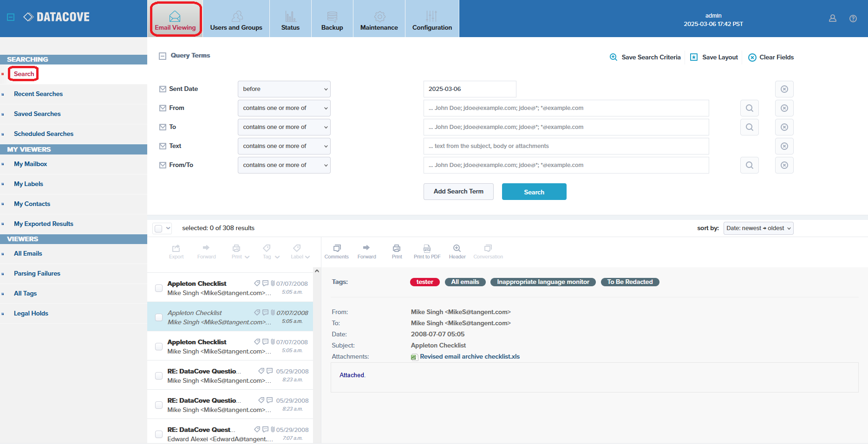The width and height of the screenshot is (868, 444).
Task: Click into the Text search input field
Action: click(566, 146)
